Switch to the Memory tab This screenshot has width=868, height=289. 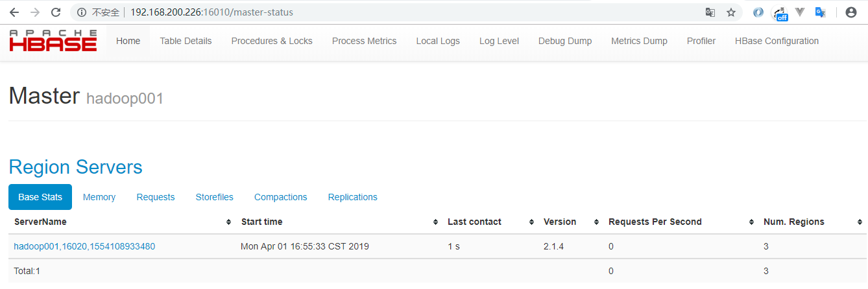pos(99,197)
